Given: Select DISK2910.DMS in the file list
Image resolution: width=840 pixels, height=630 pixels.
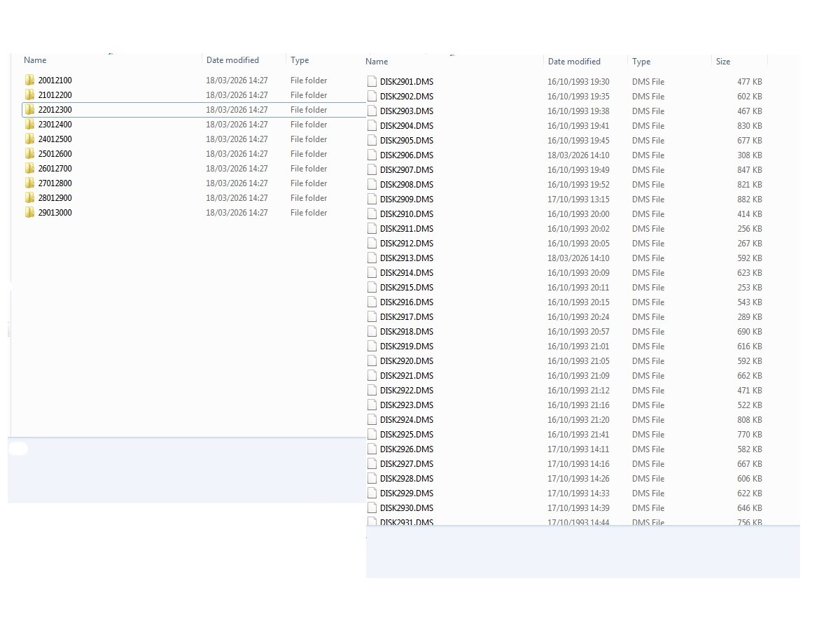Looking at the screenshot, I should pyautogui.click(x=407, y=214).
